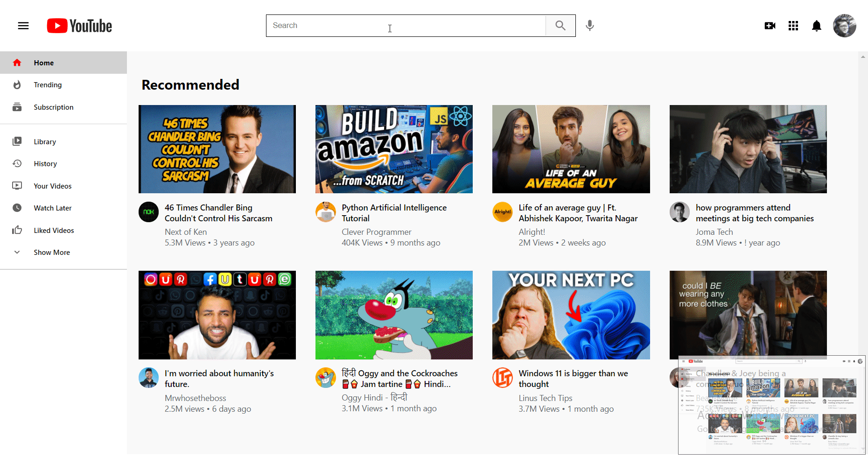Open the user profile avatar
The height and width of the screenshot is (457, 868).
(845, 26)
